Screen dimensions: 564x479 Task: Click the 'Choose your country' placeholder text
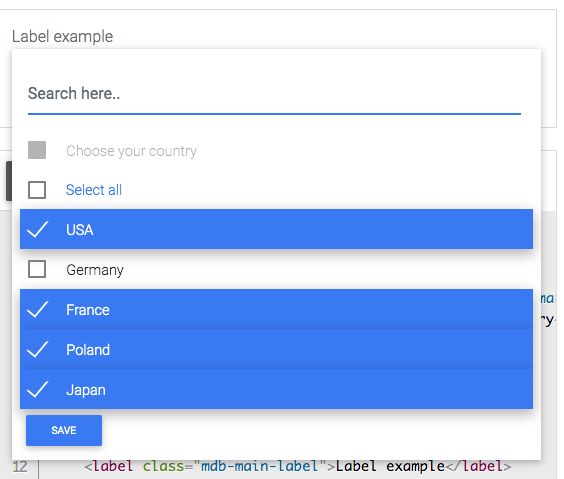tap(132, 151)
